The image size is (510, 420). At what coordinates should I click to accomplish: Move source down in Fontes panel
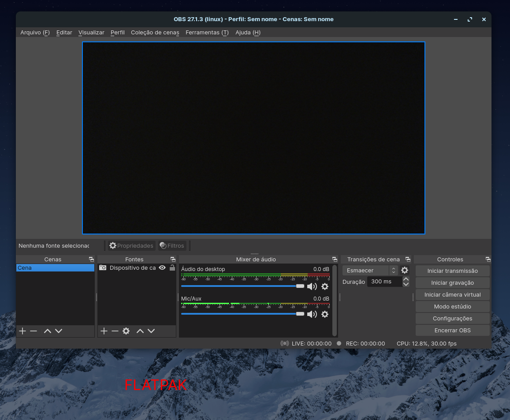pyautogui.click(x=151, y=331)
